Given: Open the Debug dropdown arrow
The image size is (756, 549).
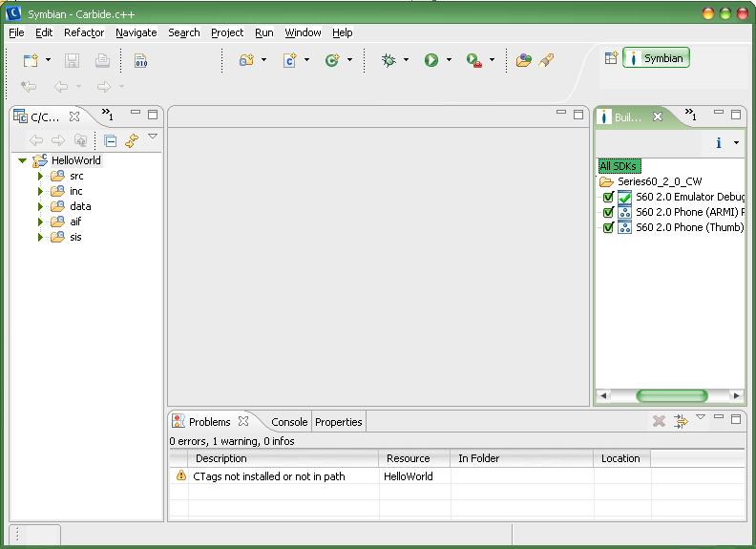Looking at the screenshot, I should (406, 60).
